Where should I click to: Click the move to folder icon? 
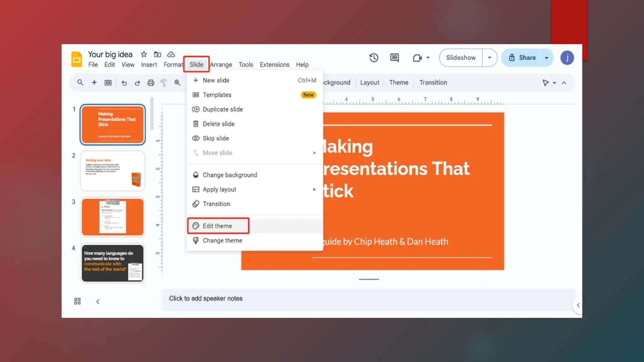157,54
